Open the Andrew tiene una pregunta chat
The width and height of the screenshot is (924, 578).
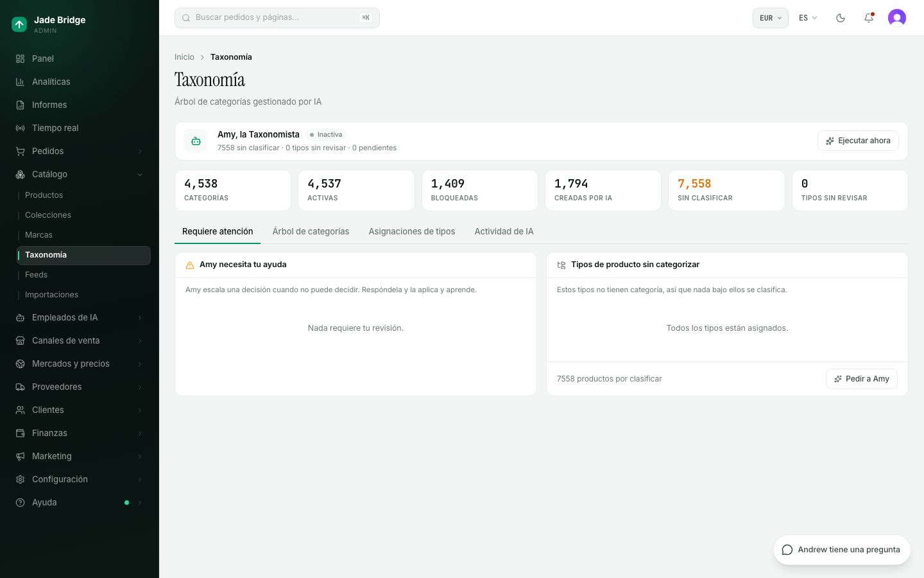tap(842, 550)
